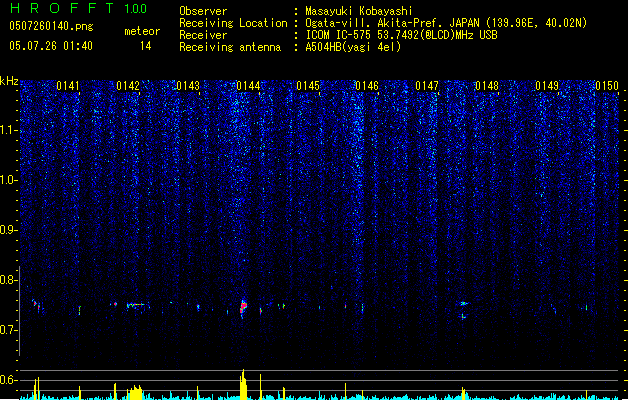
Task: Click the 0144 time marker
Action: [x=248, y=86]
